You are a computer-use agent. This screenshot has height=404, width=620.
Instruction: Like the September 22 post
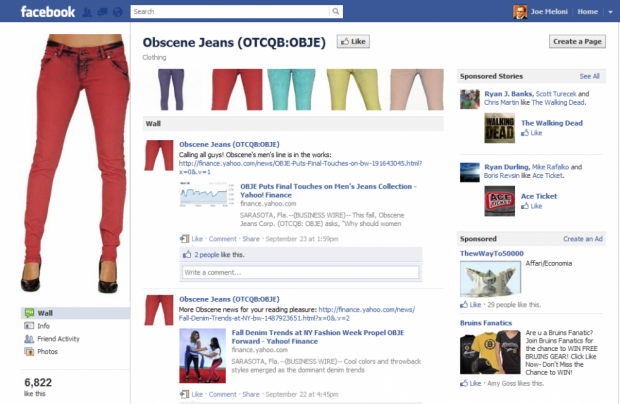point(197,394)
